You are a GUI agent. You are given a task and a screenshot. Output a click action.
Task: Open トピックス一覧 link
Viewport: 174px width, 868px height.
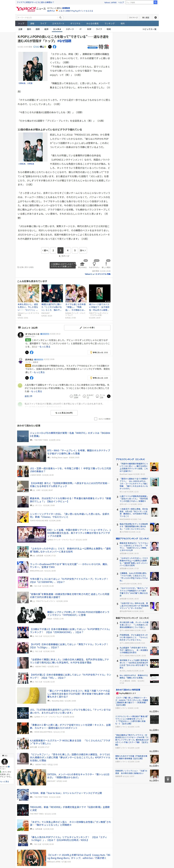tap(149, 29)
